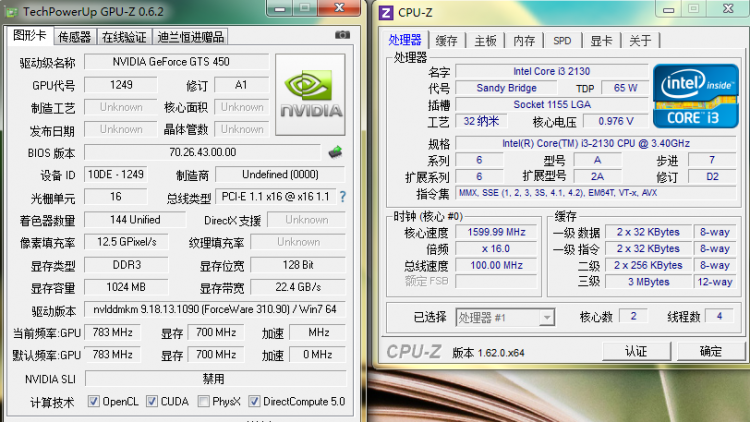Viewport: 750px width, 422px height.
Task: Click the 12-way associativity value
Action: tap(715, 282)
